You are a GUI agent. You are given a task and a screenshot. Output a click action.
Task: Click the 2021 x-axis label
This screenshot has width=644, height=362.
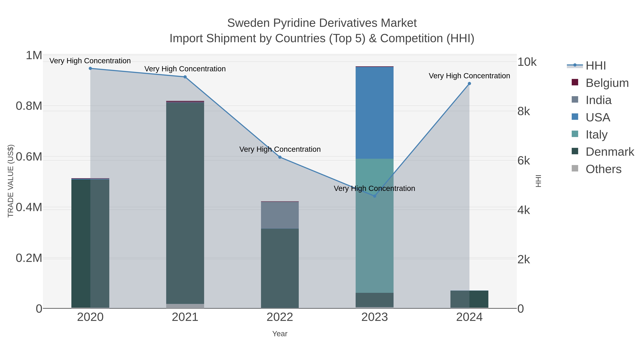tap(185, 317)
